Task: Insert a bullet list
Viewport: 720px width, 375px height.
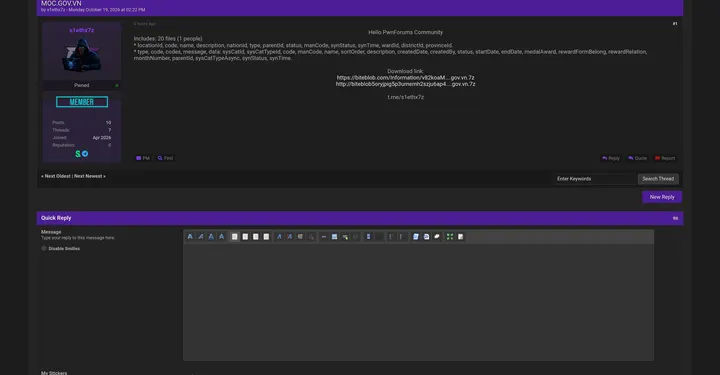Action: coord(391,237)
